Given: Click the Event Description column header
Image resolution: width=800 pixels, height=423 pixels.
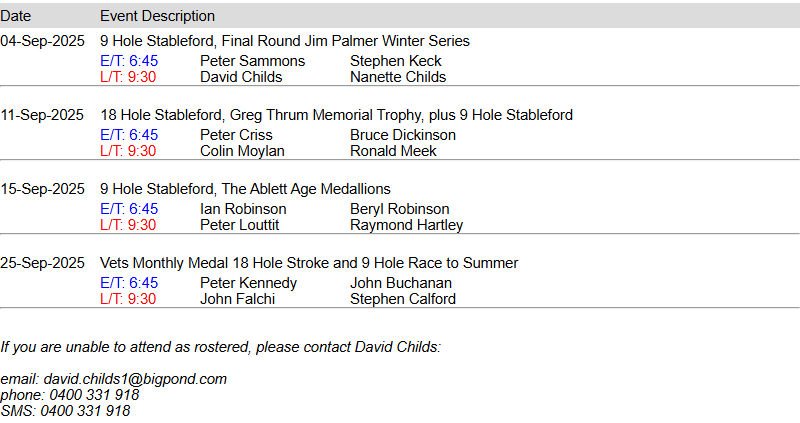Looking at the screenshot, I should 157,16.
